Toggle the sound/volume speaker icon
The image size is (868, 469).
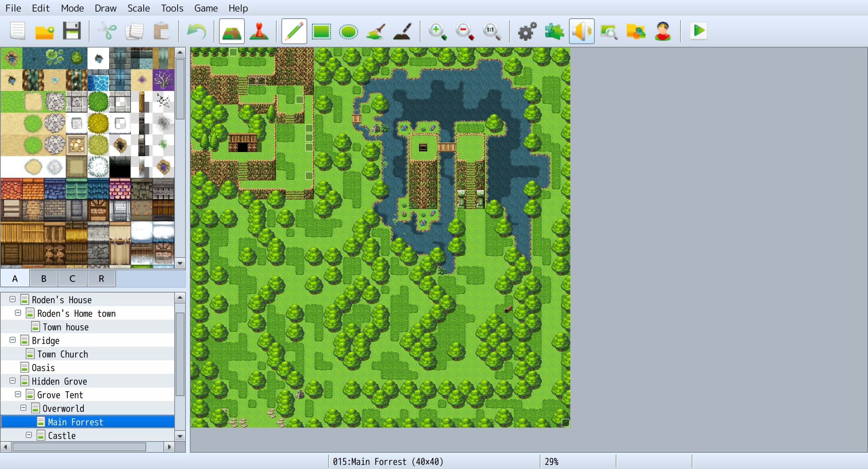pos(581,31)
